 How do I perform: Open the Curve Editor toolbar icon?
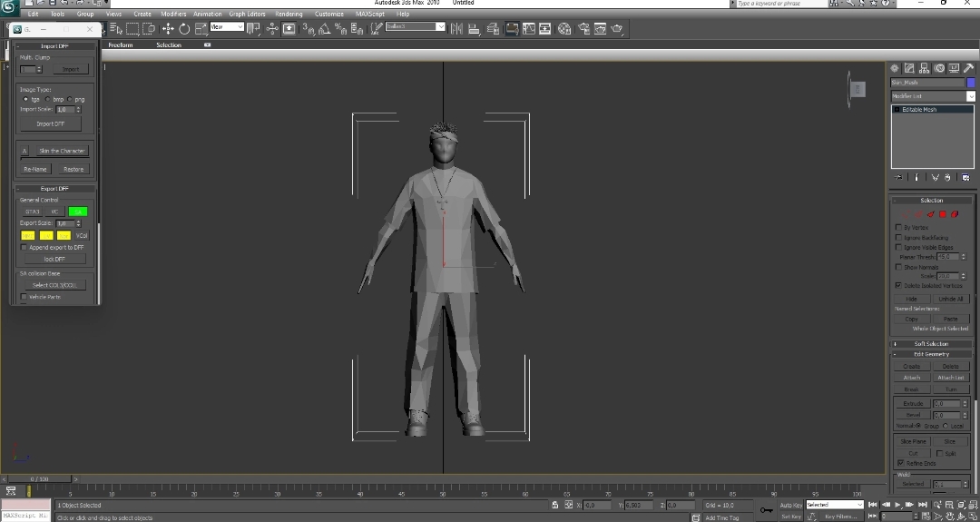[x=528, y=29]
